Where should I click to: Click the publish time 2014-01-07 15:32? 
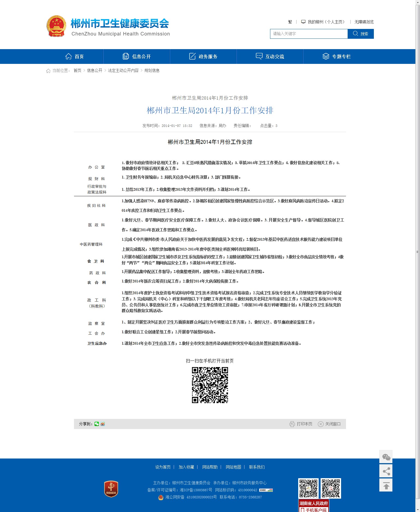pyautogui.click(x=177, y=126)
